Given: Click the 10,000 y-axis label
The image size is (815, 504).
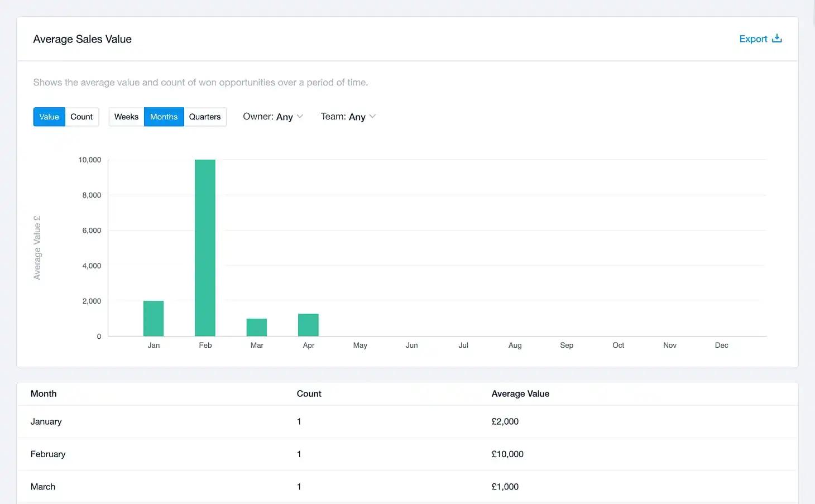Looking at the screenshot, I should point(90,160).
